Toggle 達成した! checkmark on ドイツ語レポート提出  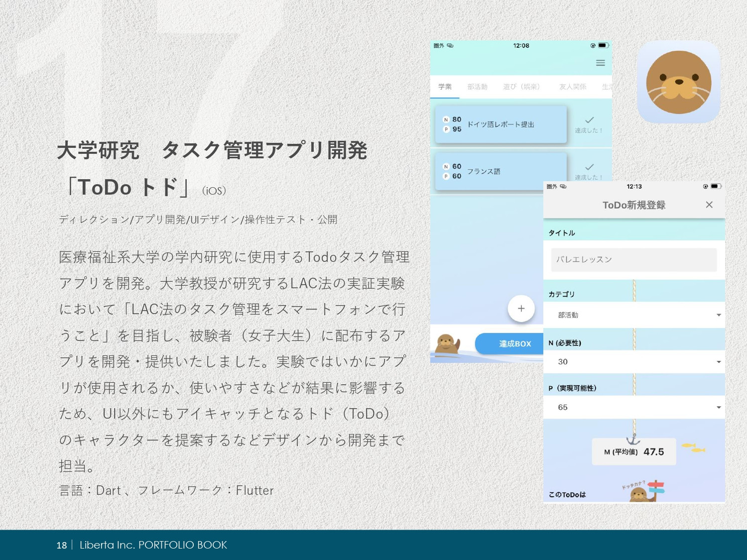589,119
